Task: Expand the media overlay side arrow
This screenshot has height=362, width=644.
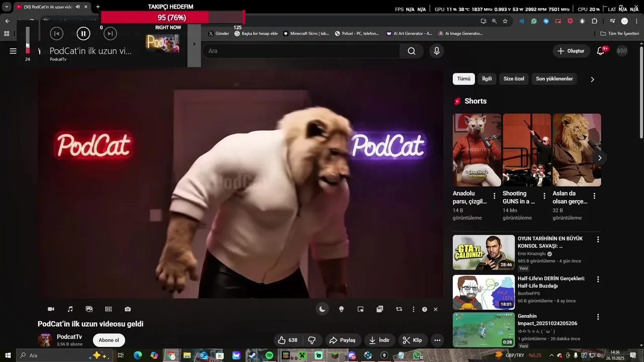Action: pos(194,44)
